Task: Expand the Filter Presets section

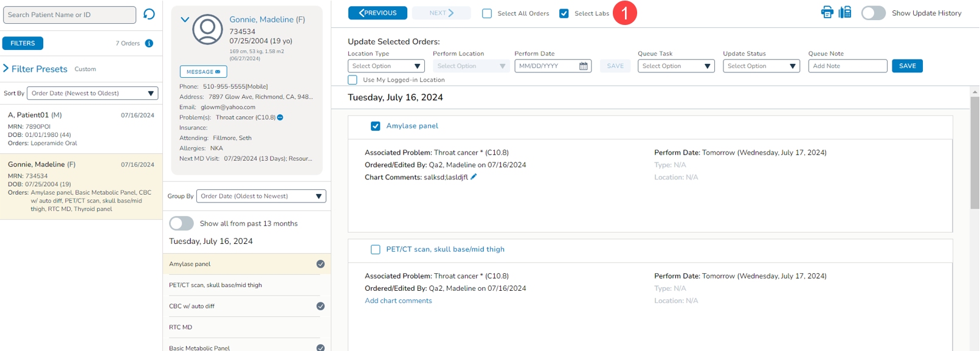Action: (6, 69)
